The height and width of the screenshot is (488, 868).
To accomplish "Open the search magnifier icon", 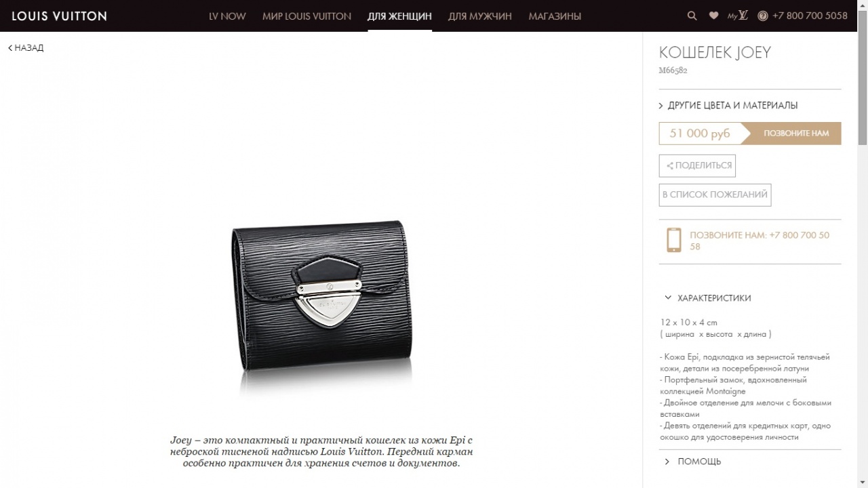I will (x=692, y=16).
